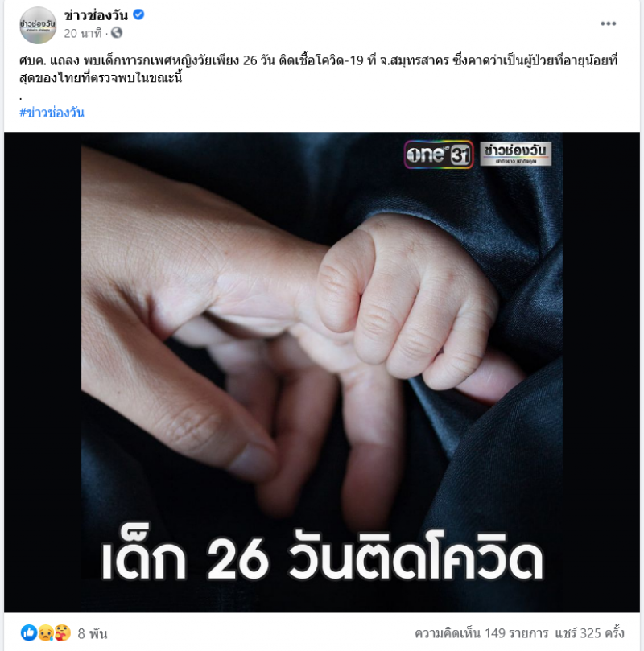
Task: Click the care hug reaction icon
Action: tap(62, 632)
